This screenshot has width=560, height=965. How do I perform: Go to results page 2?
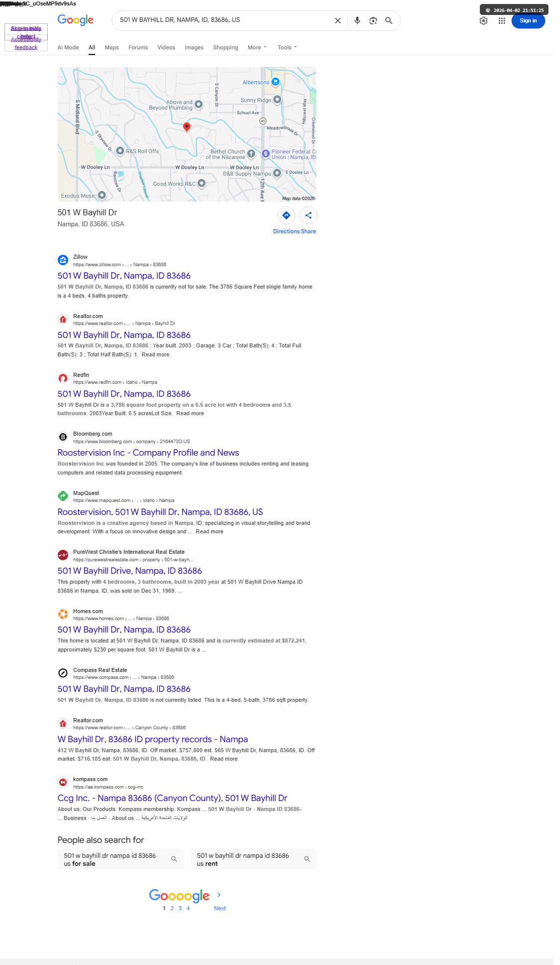pyautogui.click(x=172, y=908)
